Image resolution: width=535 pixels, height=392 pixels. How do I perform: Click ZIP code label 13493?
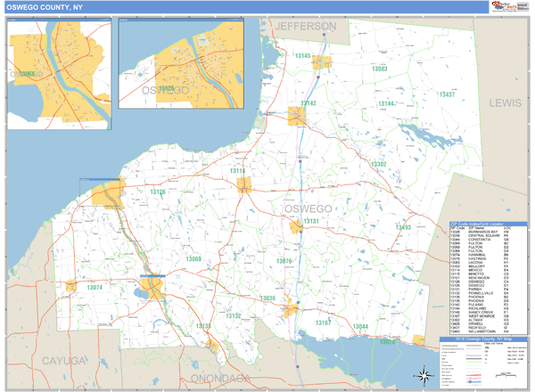[x=403, y=228]
